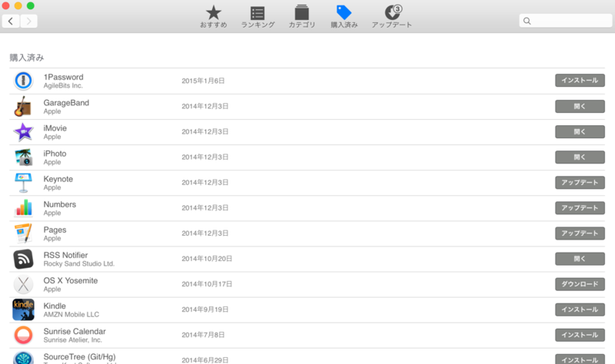Install SourceTree with its インストール button
Viewport: 615px width, 364px height.
[x=580, y=359]
